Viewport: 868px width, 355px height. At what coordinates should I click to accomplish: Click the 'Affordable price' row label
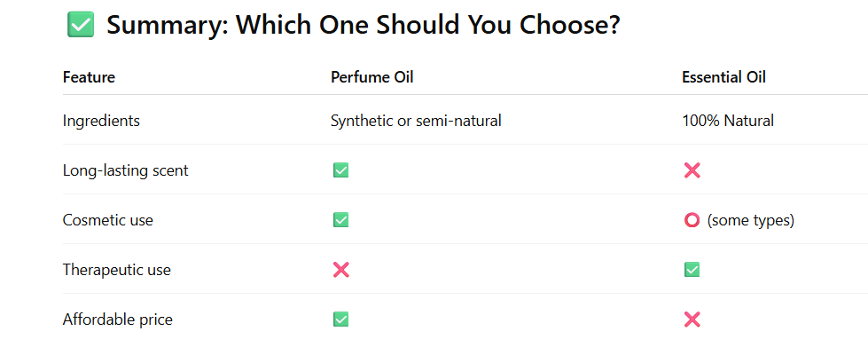point(117,319)
